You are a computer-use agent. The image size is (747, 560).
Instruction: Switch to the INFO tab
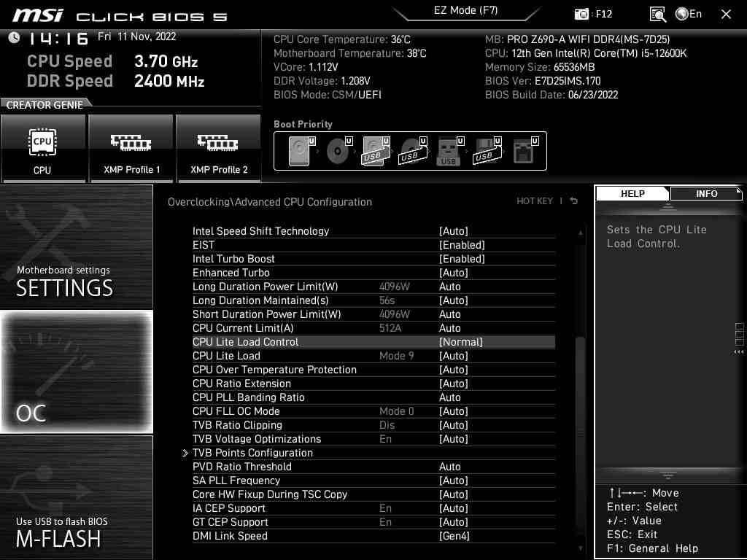[x=706, y=193]
